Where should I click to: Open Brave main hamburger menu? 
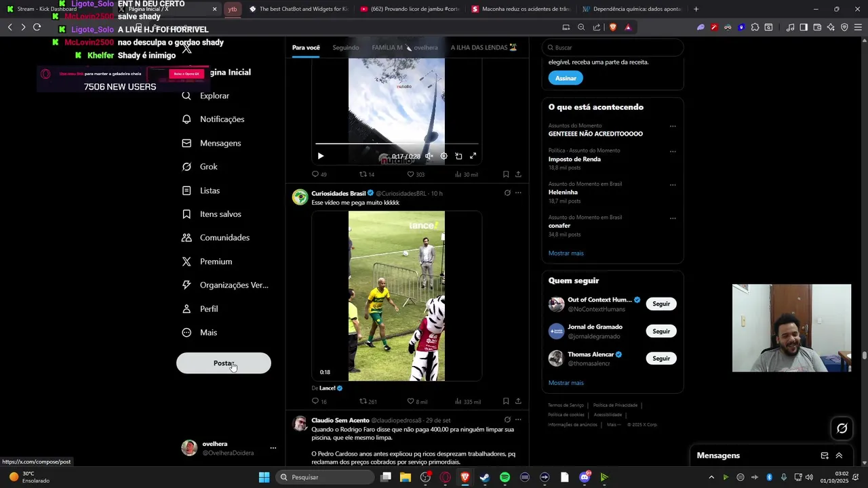pyautogui.click(x=858, y=27)
